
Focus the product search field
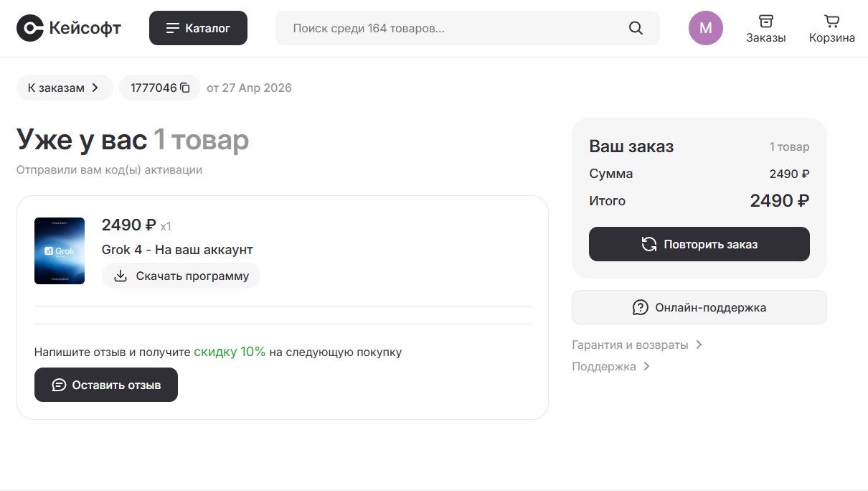pos(452,28)
